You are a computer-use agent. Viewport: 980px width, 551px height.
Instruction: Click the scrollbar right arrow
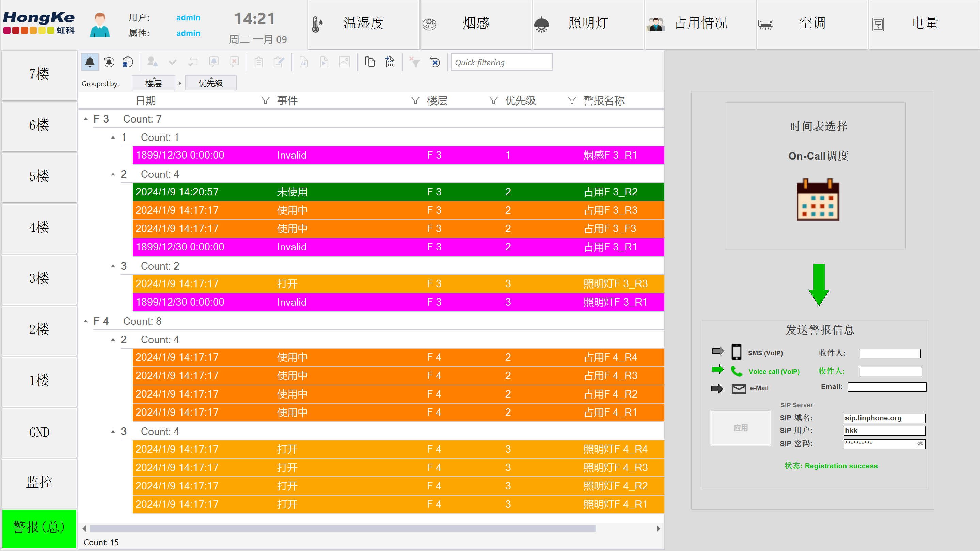point(658,529)
